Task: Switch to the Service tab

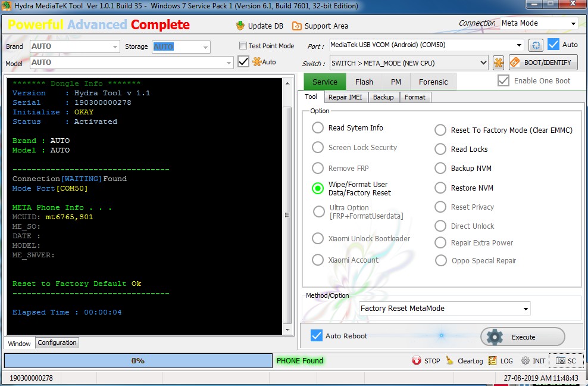Action: pos(325,82)
